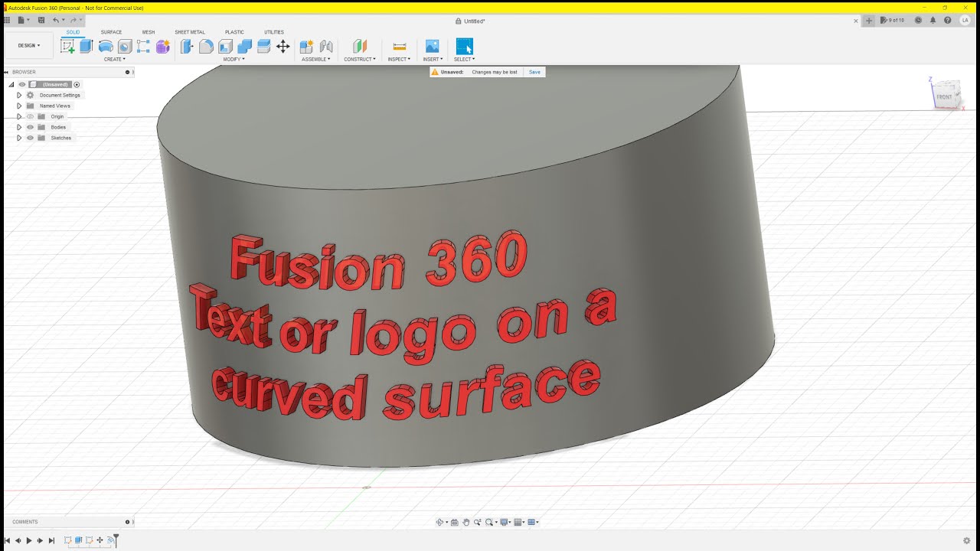The width and height of the screenshot is (980, 551).
Task: Open the Modify dropdown menu
Action: (x=234, y=59)
